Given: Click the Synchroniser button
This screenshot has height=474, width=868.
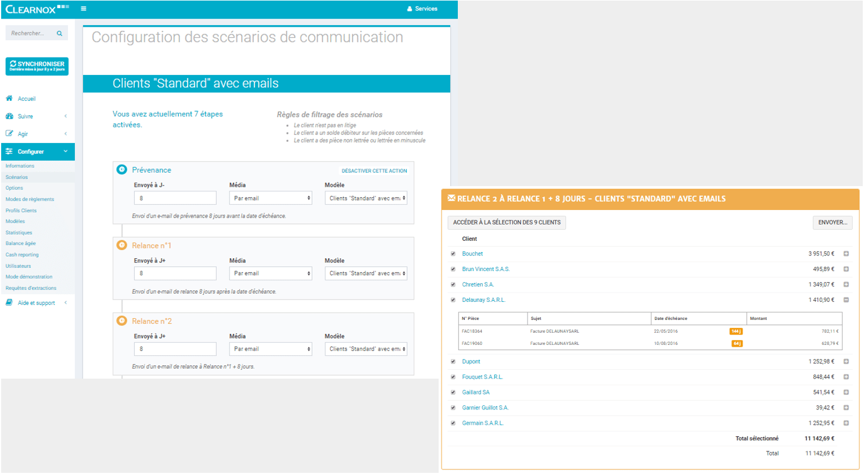Looking at the screenshot, I should click(37, 66).
